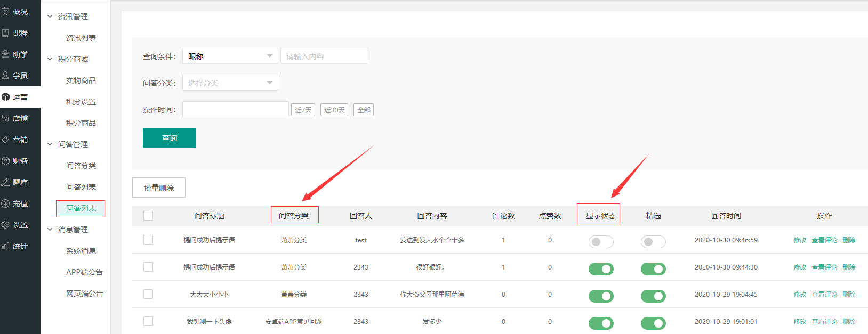Image resolution: width=868 pixels, height=334 pixels.
Task: Open the 店铺 shop sidebar icon
Action: tap(5, 118)
